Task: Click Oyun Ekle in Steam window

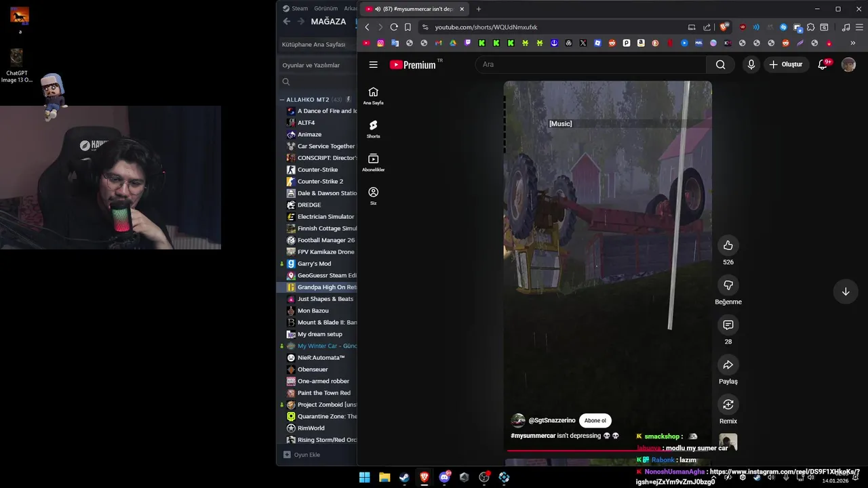Action: tap(302, 455)
